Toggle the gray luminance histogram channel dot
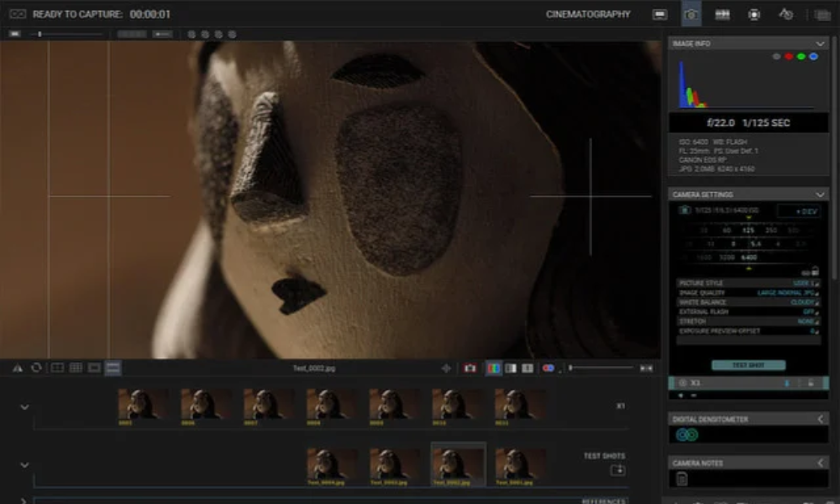Image resolution: width=840 pixels, height=504 pixels. coord(776,56)
